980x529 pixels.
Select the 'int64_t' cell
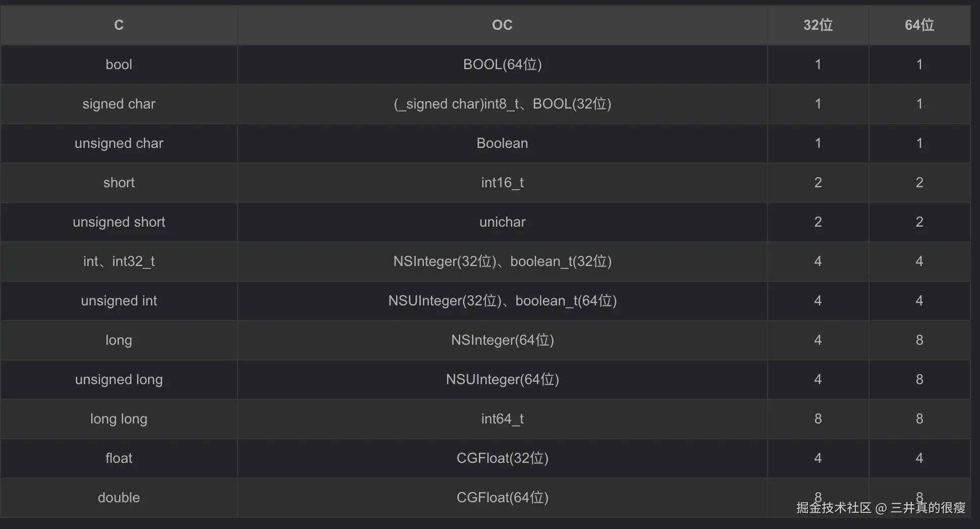(502, 419)
